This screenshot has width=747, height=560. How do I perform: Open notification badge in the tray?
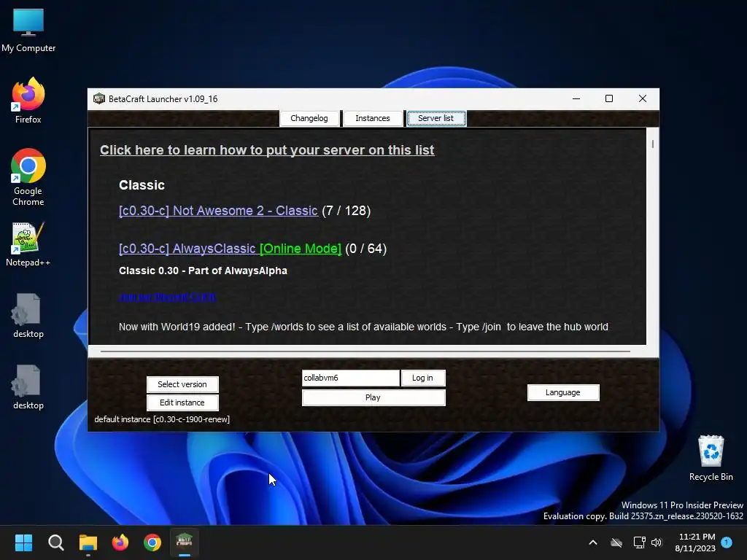tap(727, 542)
